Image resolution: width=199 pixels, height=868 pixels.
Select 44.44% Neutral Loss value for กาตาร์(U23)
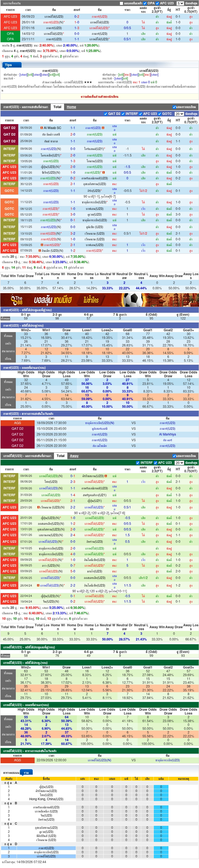tap(141, 288)
